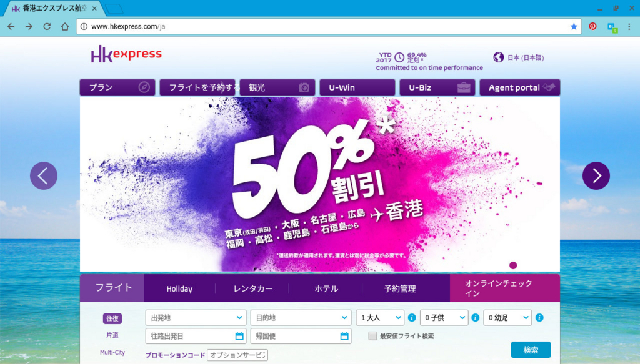This screenshot has height=364, width=640.
Task: View site info icon in address bar
Action: point(84,26)
